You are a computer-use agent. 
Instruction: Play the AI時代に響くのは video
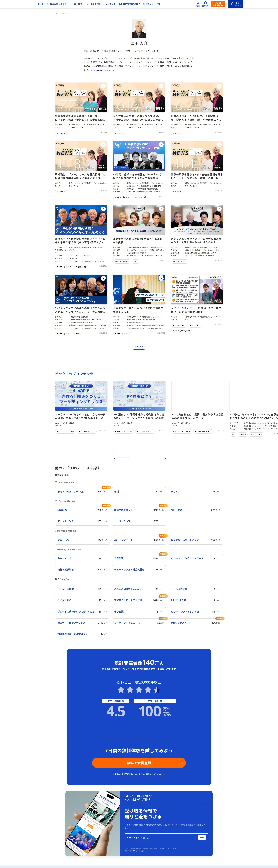click(x=161, y=145)
